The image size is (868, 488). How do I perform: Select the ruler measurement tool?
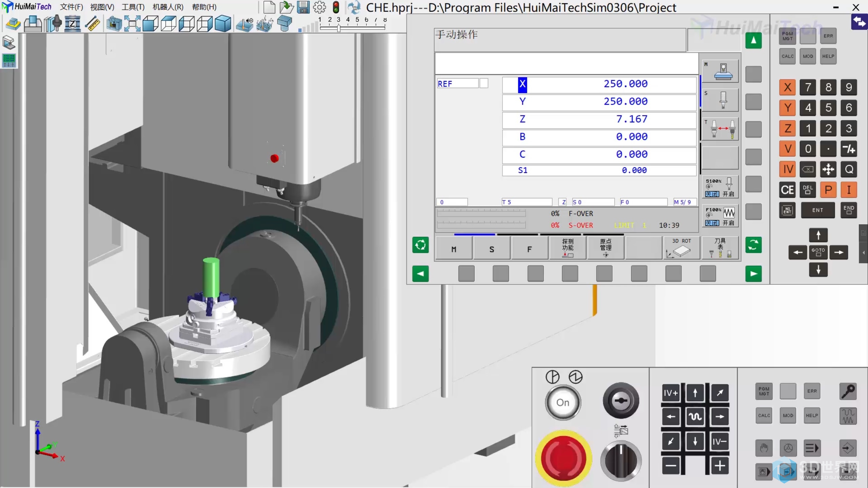pos(92,24)
